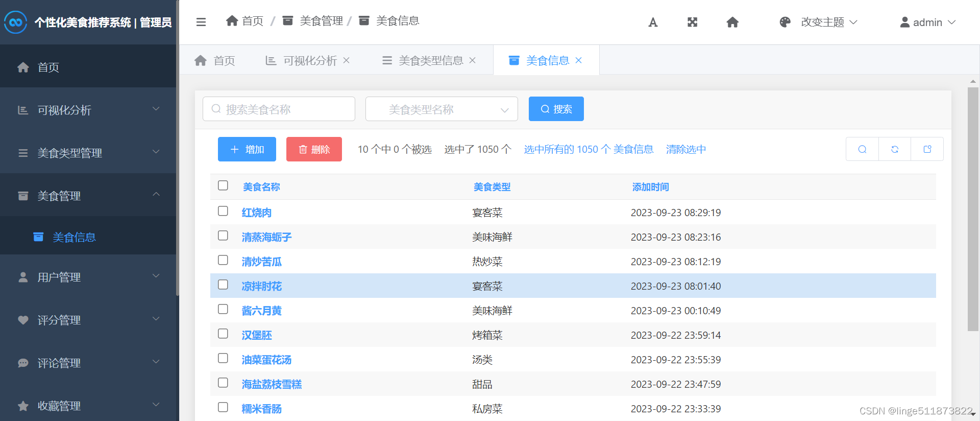This screenshot has height=421, width=980.
Task: Click the 首页 sidebar house icon
Action: point(23,67)
